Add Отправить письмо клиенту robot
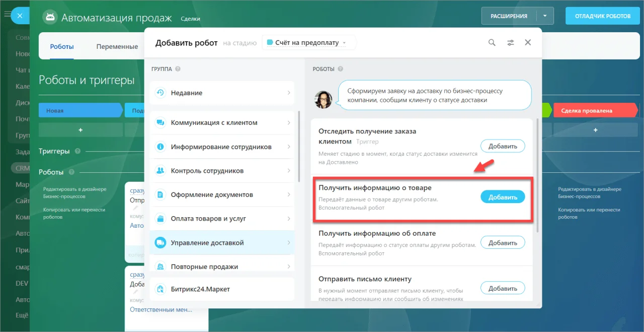This screenshot has height=332, width=644. click(503, 288)
